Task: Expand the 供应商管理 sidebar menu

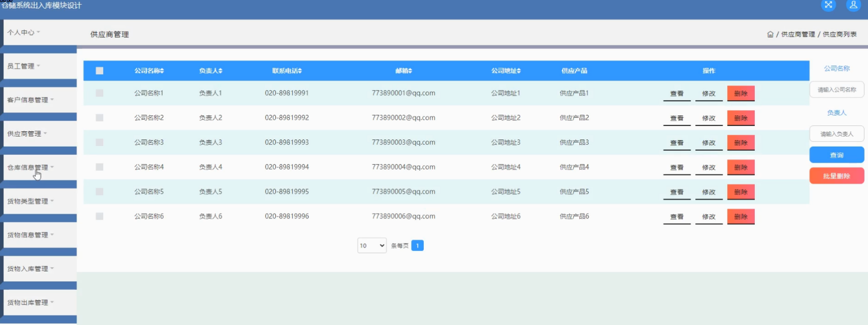Action: point(40,133)
